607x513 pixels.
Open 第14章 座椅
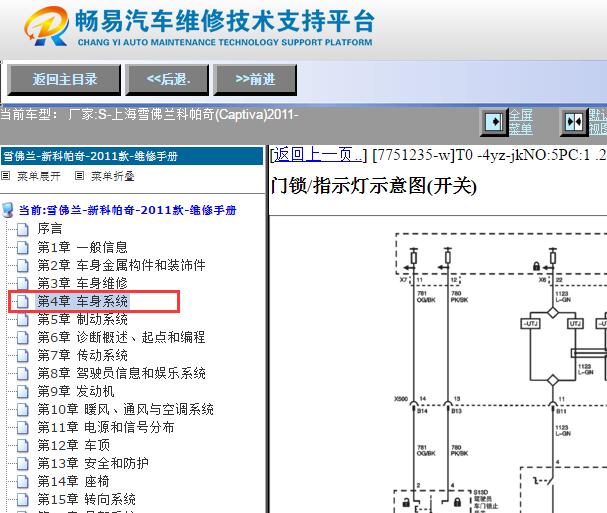click(74, 481)
